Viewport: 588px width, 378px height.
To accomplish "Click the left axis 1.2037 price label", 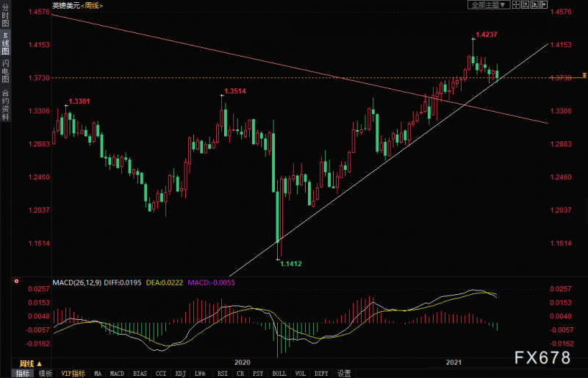I will 39,210.
